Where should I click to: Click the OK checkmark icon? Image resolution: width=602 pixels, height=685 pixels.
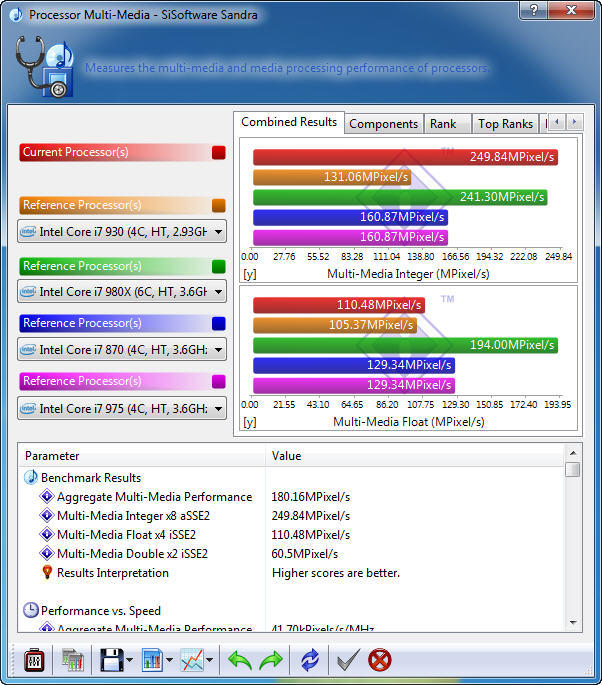[349, 660]
